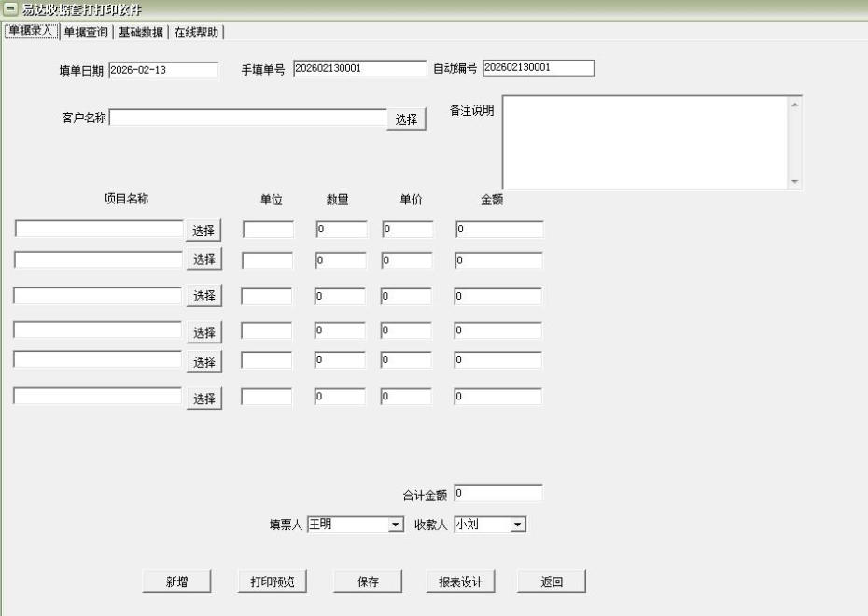The width and height of the screenshot is (868, 616).
Task: Click 备注说明 scrollbar up arrow
Action: click(795, 104)
